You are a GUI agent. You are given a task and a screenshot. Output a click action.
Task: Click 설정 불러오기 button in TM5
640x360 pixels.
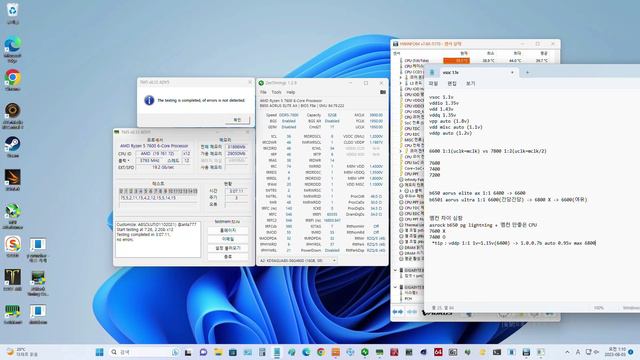pyautogui.click(x=228, y=248)
